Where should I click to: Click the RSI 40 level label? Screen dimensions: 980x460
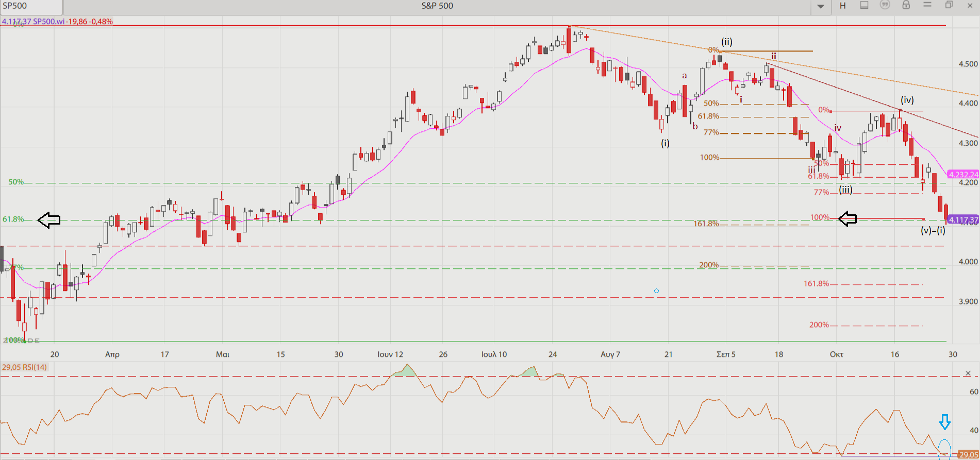click(974, 430)
